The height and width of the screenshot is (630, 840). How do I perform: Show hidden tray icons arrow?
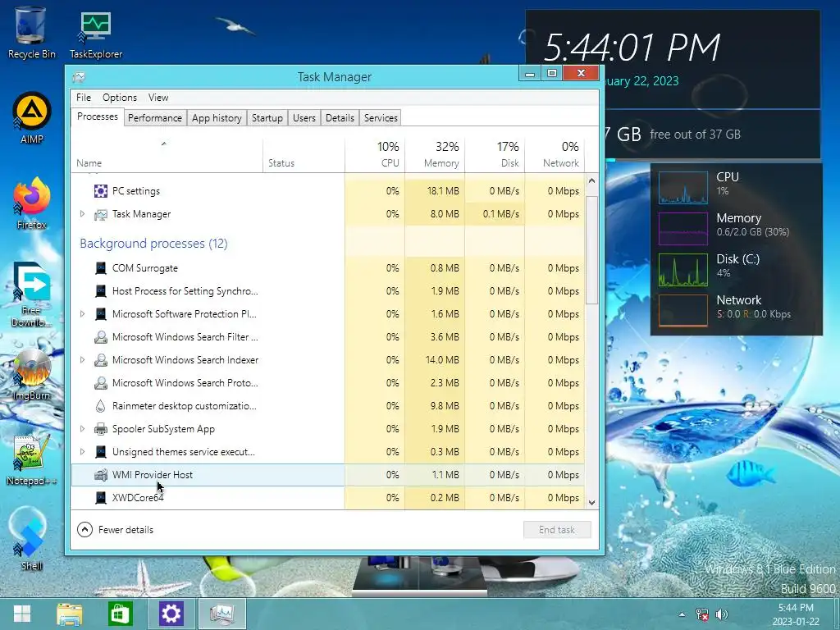[682, 614]
